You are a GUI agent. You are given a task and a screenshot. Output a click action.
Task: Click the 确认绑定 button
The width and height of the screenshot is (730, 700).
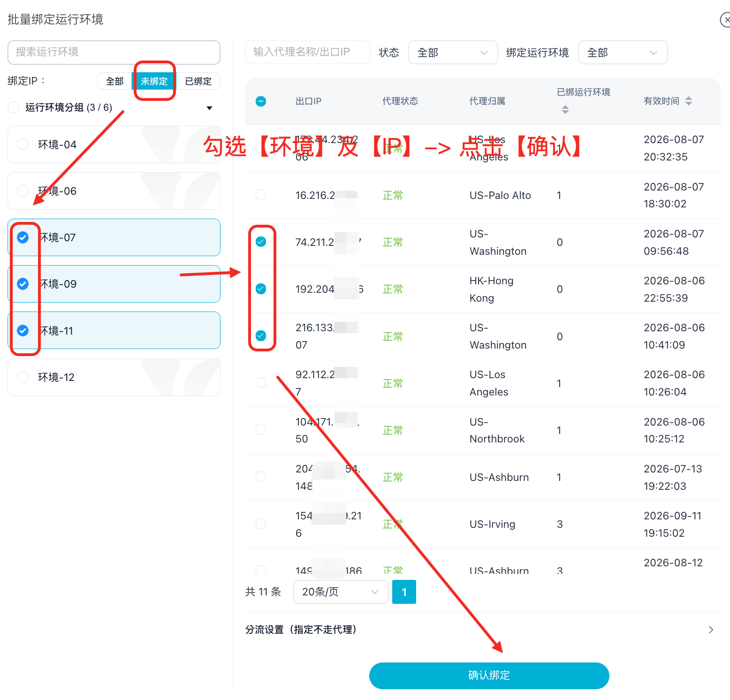[x=489, y=676]
